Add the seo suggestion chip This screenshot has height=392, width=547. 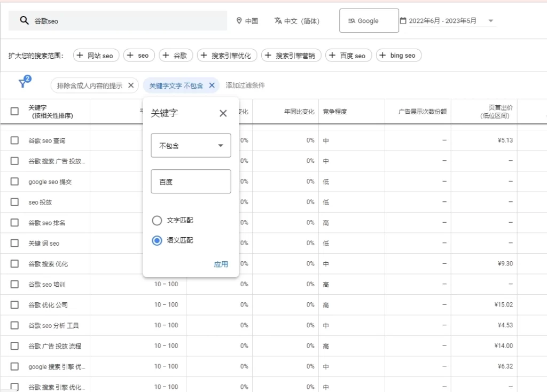[139, 56]
